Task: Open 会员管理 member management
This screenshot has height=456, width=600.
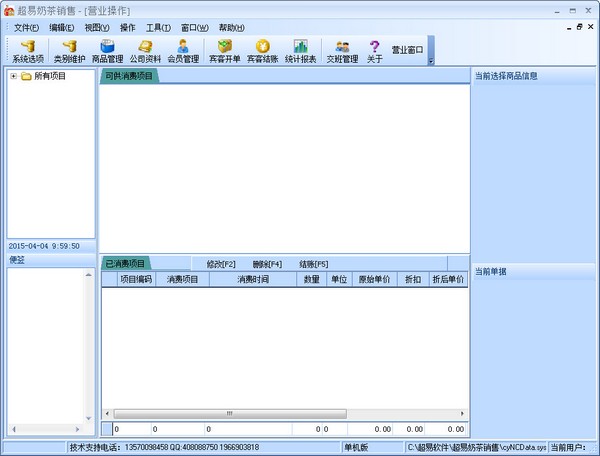Action: [x=183, y=51]
